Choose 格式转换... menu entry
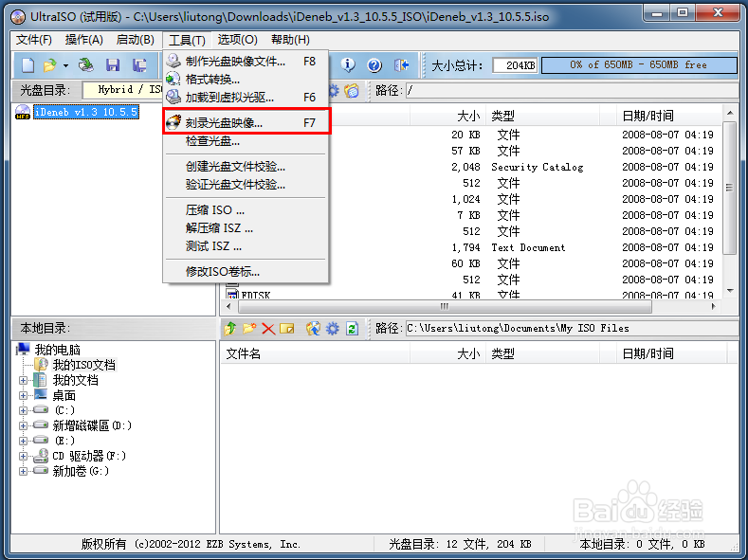748x560 pixels. (246, 79)
